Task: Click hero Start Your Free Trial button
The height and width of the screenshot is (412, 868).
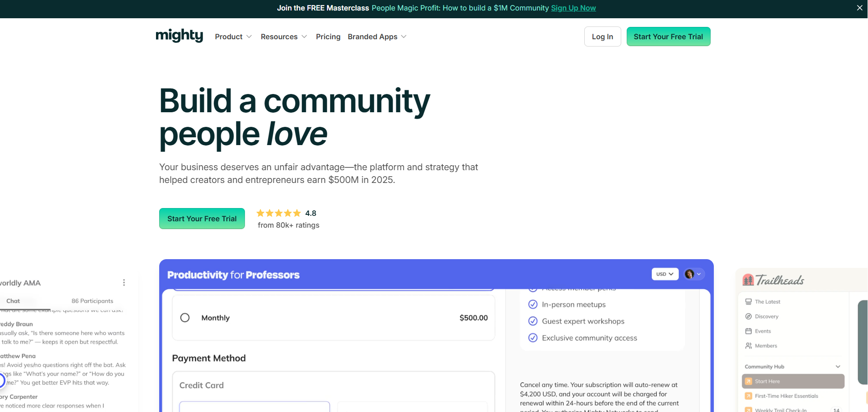Action: 202,219
